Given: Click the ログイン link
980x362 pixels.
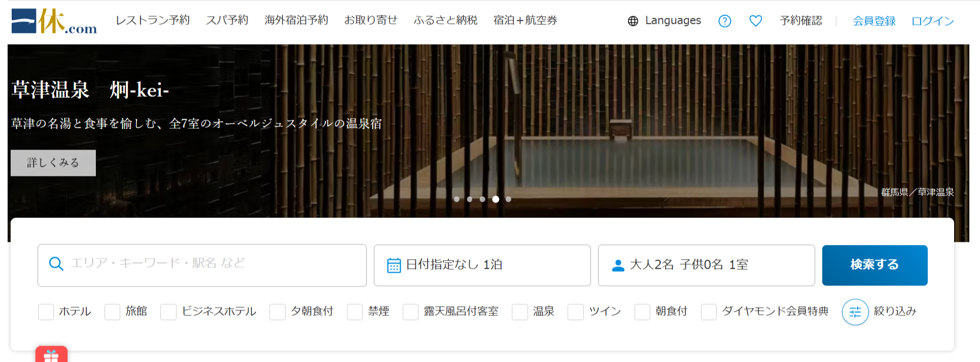Looking at the screenshot, I should (933, 21).
